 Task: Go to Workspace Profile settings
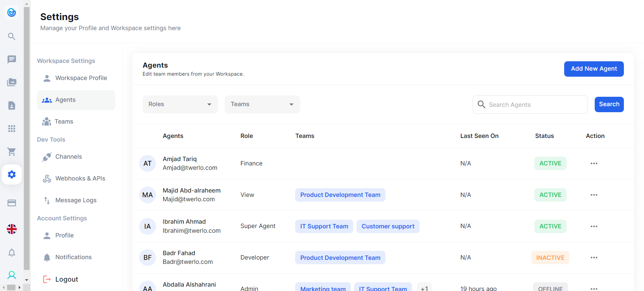point(81,78)
